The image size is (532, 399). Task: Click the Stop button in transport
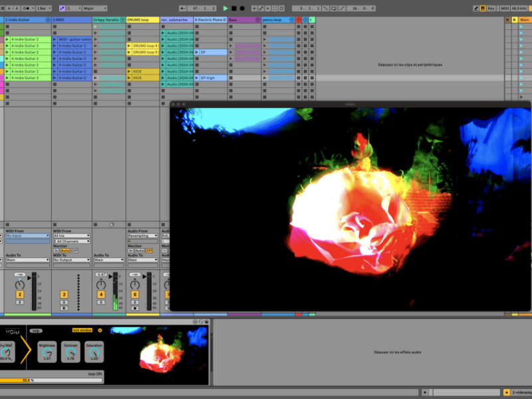click(x=233, y=9)
